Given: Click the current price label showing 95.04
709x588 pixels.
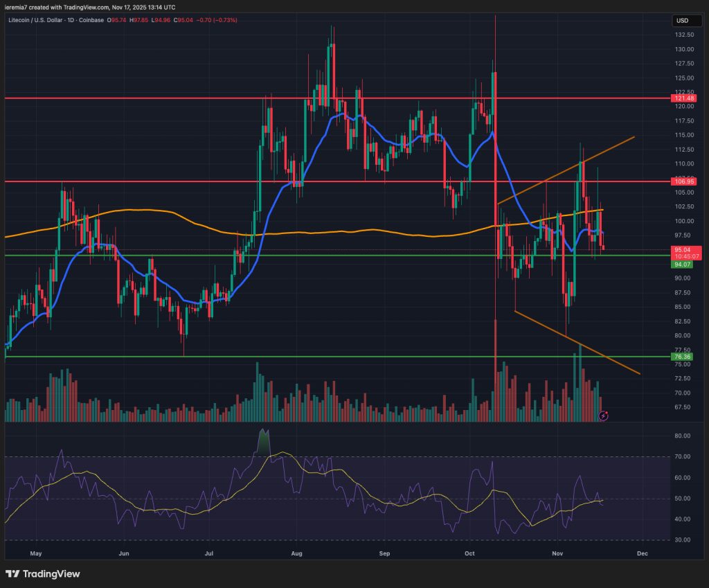Looking at the screenshot, I should click(x=683, y=249).
